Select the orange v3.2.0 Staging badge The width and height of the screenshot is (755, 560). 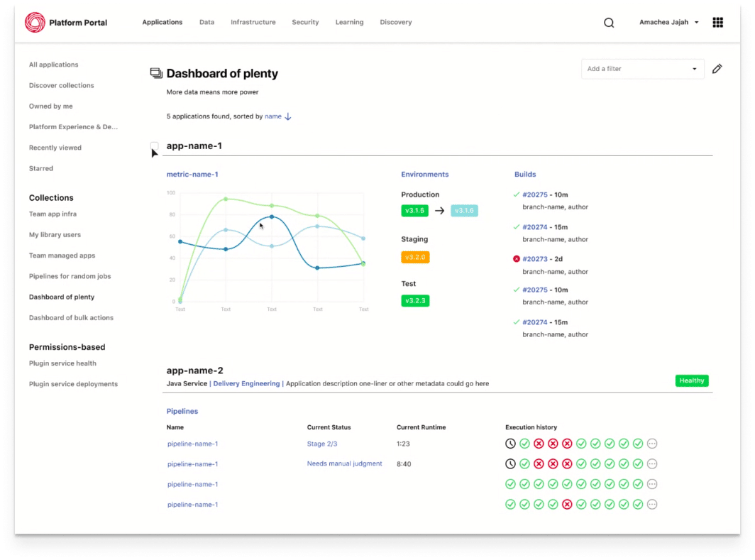pyautogui.click(x=415, y=257)
